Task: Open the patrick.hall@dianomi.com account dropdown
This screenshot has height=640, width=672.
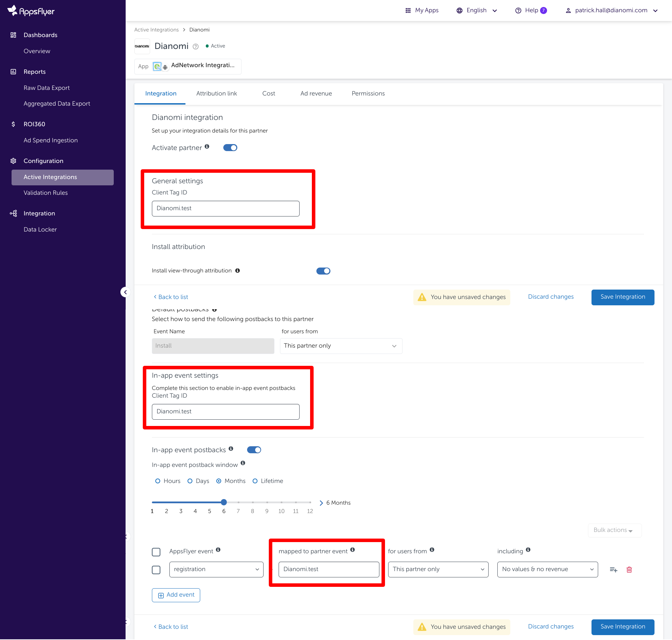Action: coord(612,10)
